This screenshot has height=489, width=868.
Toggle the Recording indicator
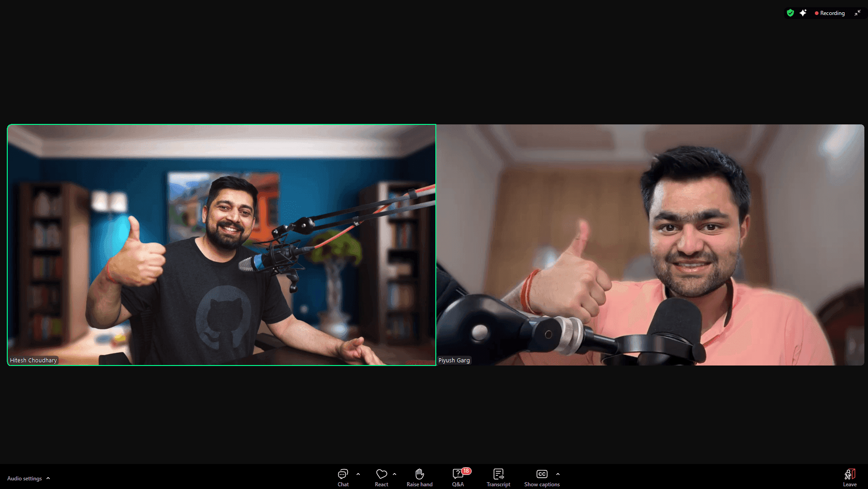click(829, 13)
